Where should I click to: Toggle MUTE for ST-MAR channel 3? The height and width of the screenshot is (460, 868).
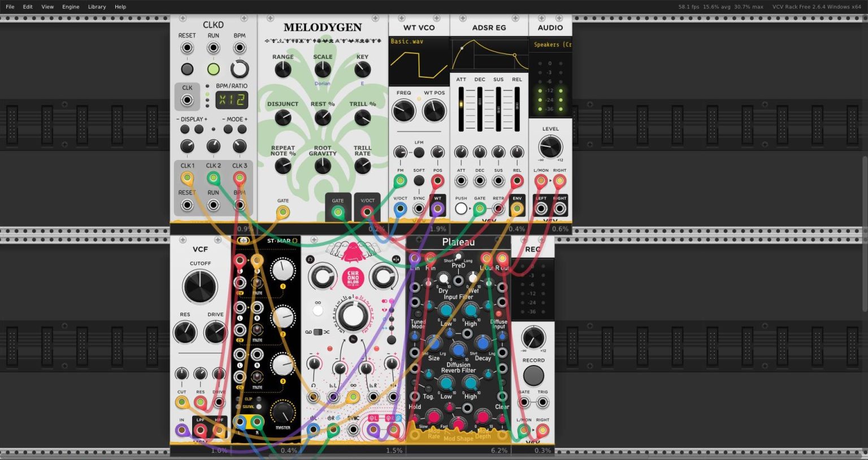(257, 377)
